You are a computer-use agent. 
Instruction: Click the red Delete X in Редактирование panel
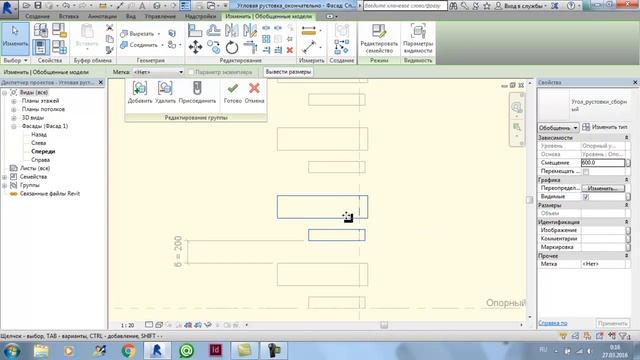(x=290, y=50)
